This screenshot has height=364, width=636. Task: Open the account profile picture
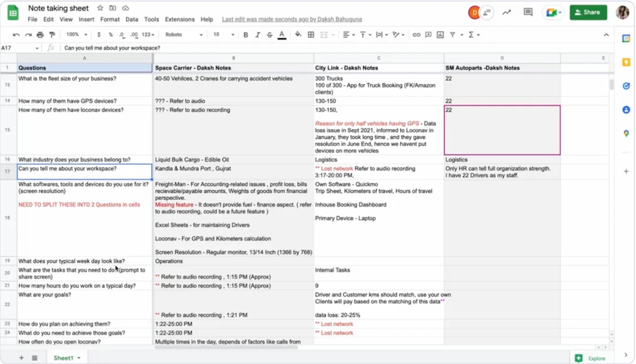click(622, 12)
